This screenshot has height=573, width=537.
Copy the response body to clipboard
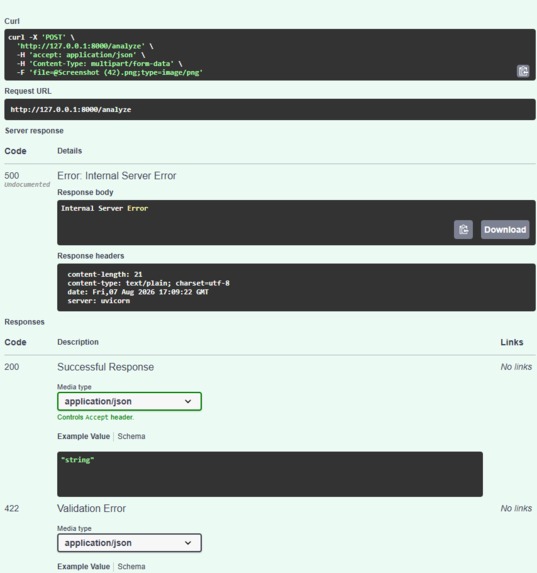(463, 229)
